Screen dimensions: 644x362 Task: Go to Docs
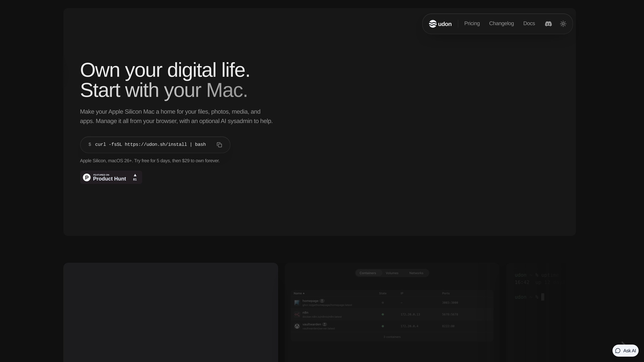click(529, 23)
